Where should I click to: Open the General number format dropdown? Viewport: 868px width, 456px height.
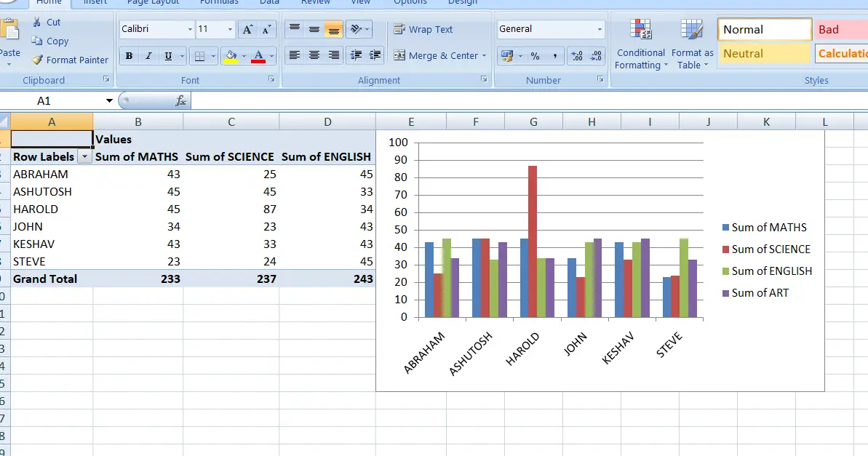click(x=600, y=29)
